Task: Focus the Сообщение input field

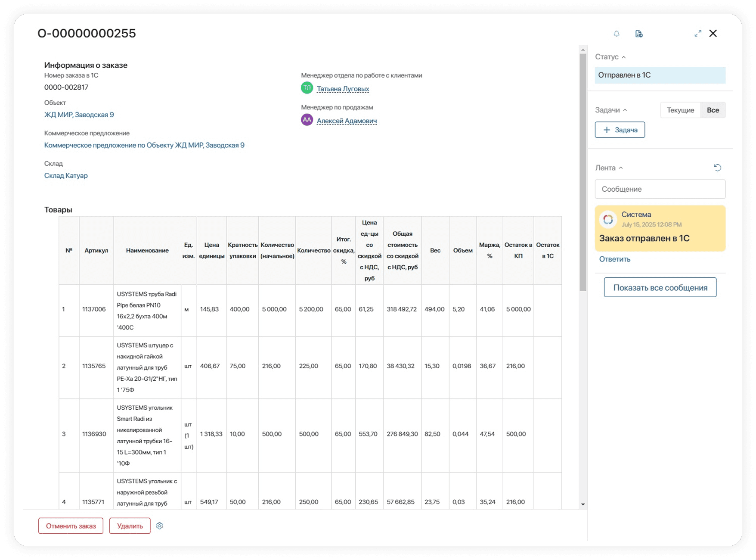Action: tap(660, 189)
